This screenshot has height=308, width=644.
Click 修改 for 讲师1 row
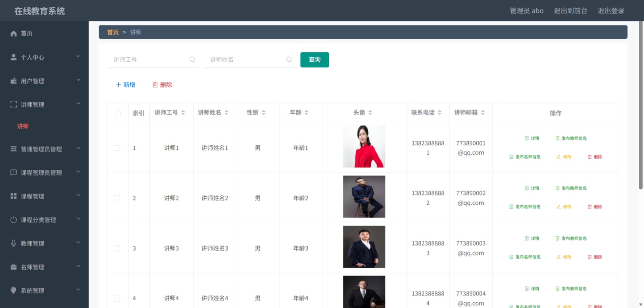(564, 157)
